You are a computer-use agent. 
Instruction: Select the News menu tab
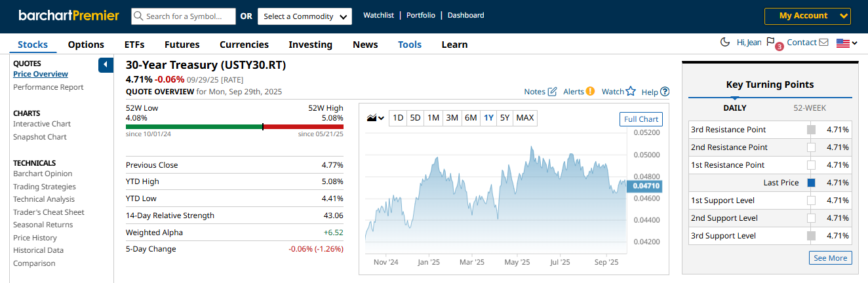click(365, 45)
